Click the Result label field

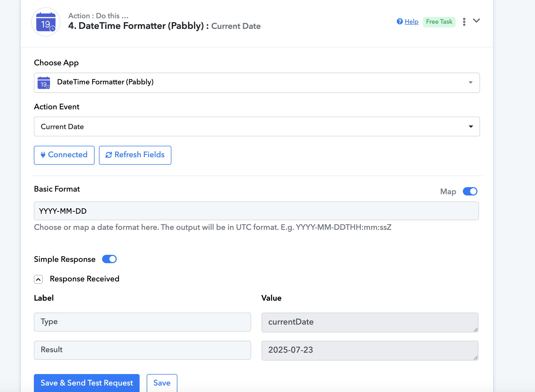click(x=142, y=350)
